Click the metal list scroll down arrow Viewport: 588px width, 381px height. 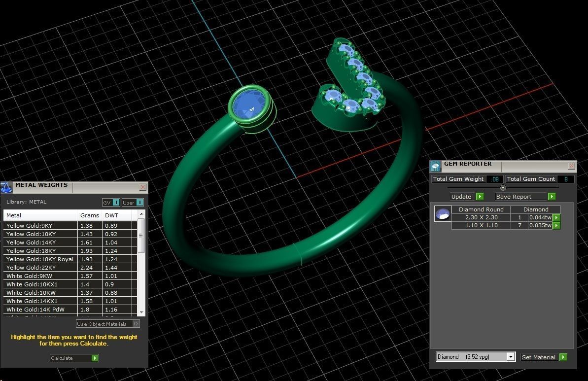pos(141,312)
